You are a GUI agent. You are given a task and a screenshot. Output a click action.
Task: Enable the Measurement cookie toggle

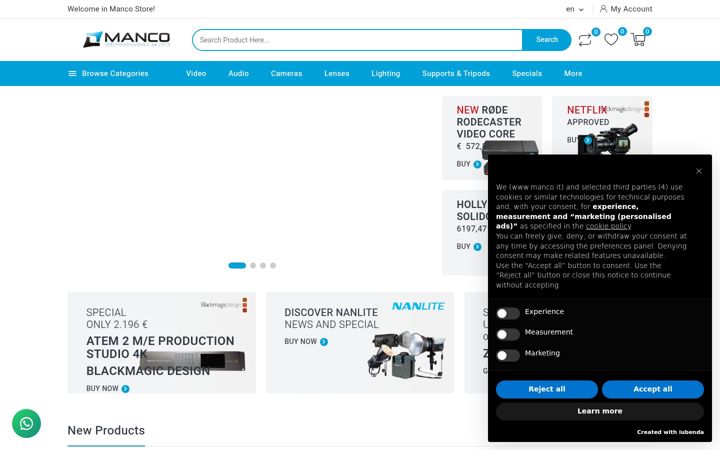point(508,334)
